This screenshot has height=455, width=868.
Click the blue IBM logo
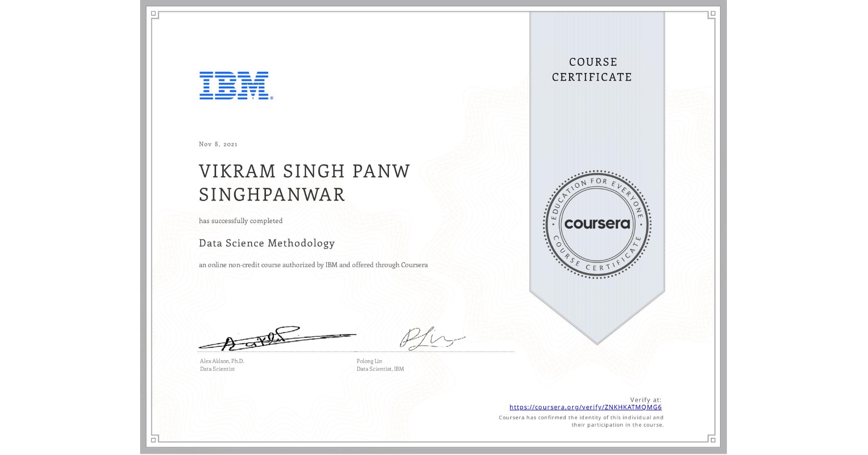point(234,86)
